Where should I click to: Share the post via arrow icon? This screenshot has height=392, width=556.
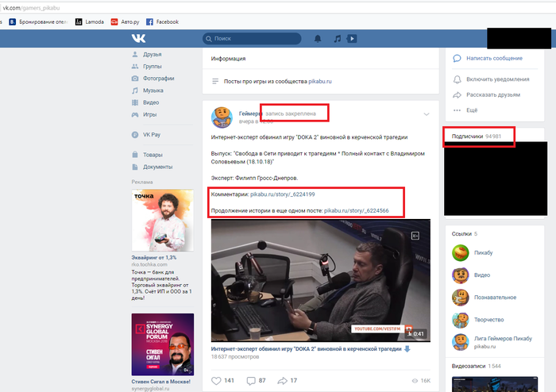tap(282, 381)
